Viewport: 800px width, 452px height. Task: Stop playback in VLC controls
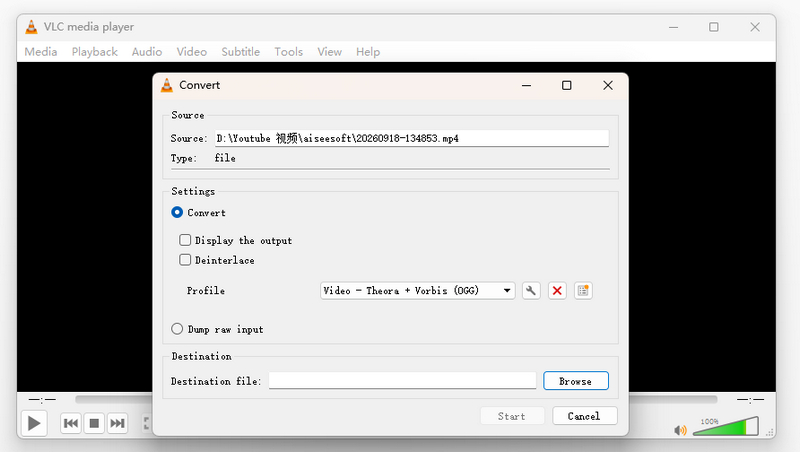94,423
